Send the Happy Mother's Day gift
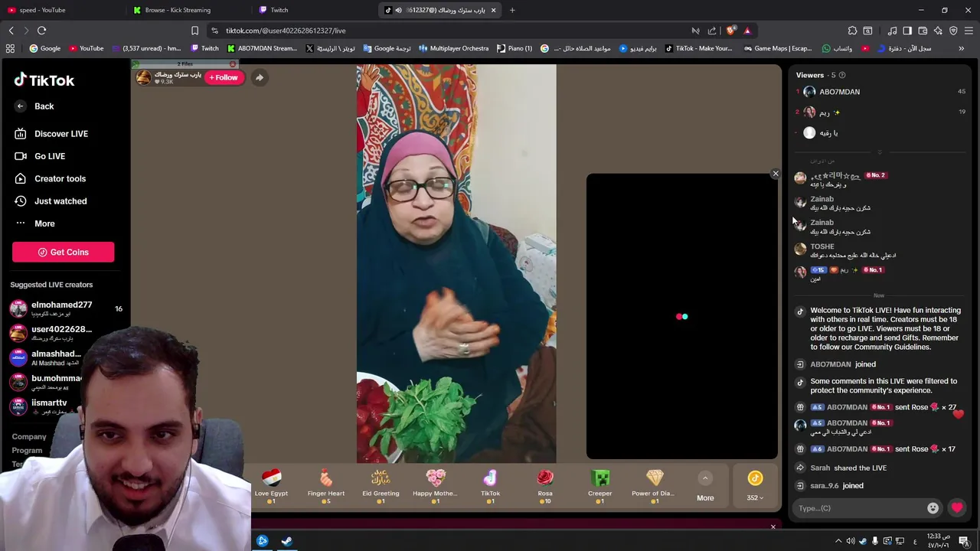Screen dimensions: 980x551 (435, 485)
